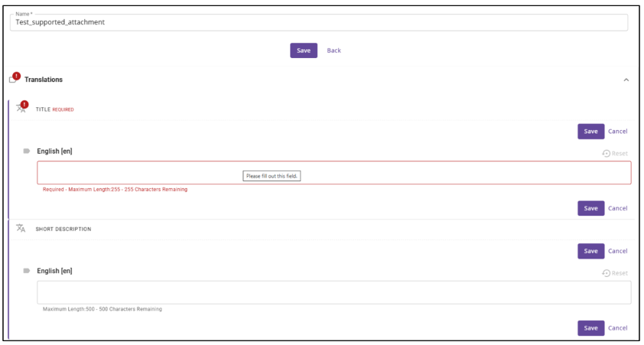Click Save above Short Description English field
Viewport: 644px width, 345px height.
(x=590, y=251)
